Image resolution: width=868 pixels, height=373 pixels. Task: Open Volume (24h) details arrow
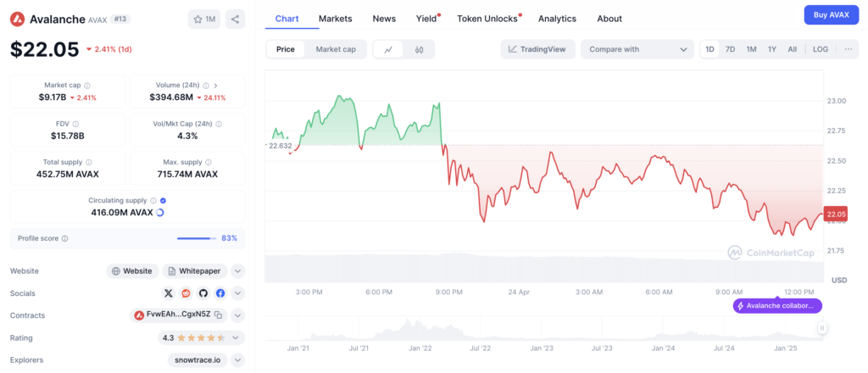[216, 86]
